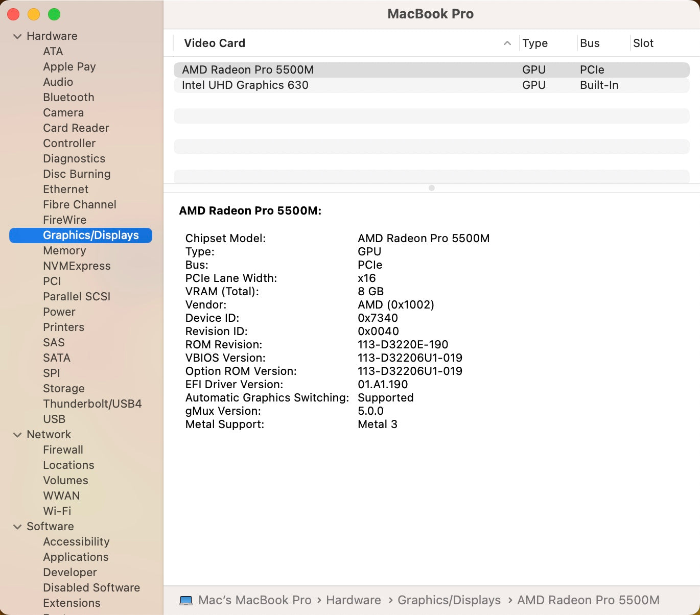View Power information
This screenshot has width=700, height=615.
59,312
